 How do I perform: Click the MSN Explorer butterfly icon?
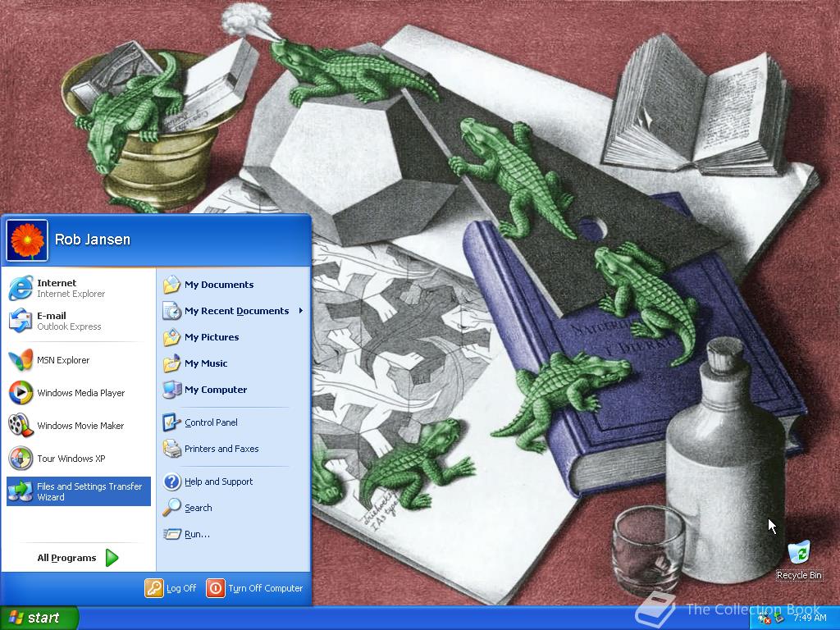click(21, 360)
